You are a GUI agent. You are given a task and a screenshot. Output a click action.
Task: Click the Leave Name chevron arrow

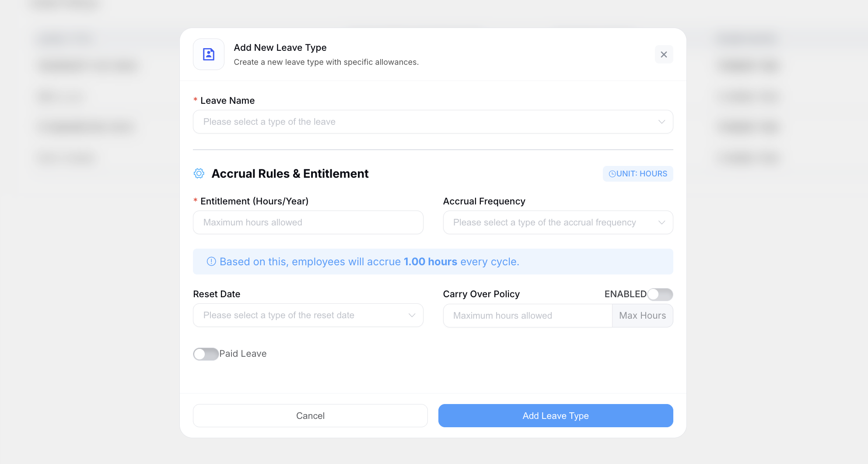click(661, 122)
